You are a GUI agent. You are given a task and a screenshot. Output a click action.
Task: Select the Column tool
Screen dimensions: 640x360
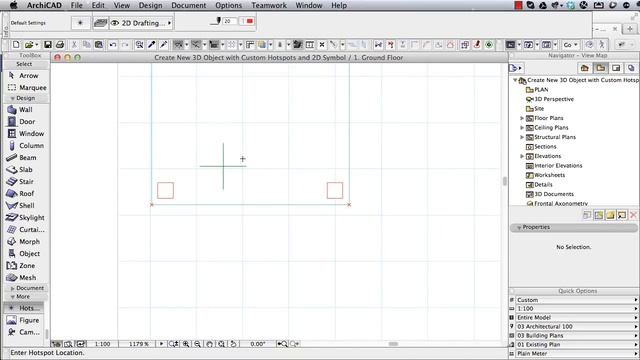pos(25,146)
